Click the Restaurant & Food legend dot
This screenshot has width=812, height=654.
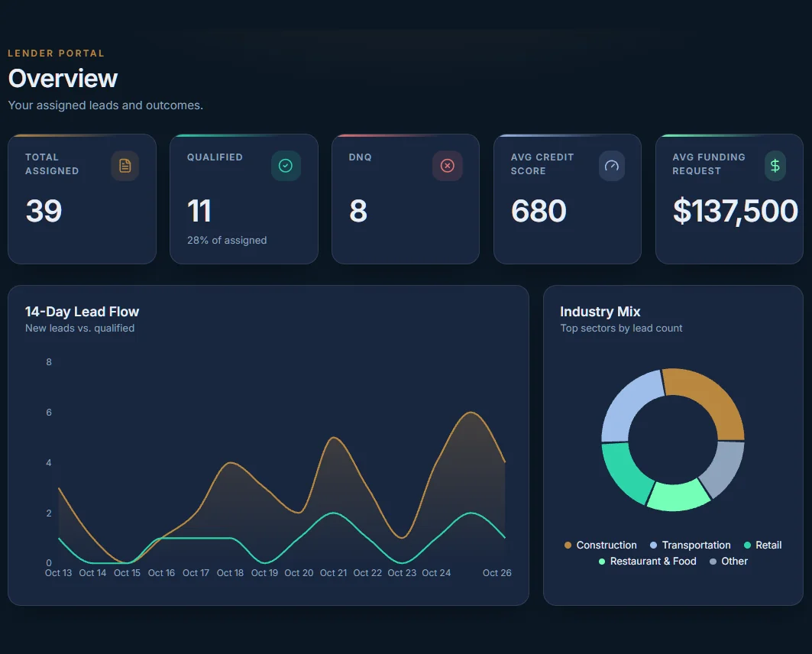(602, 562)
